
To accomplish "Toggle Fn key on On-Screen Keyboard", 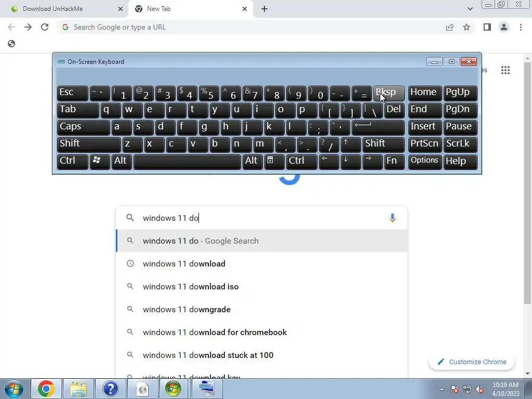I will click(x=394, y=162).
